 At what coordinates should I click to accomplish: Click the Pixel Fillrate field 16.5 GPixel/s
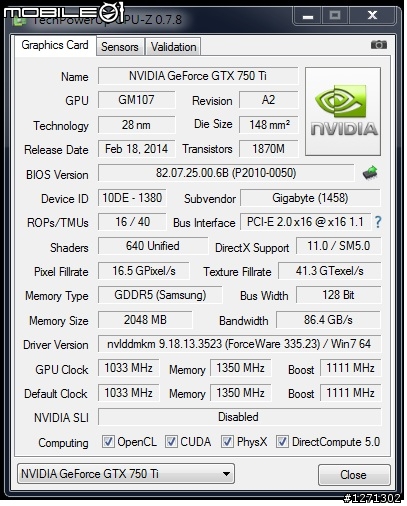(x=144, y=271)
